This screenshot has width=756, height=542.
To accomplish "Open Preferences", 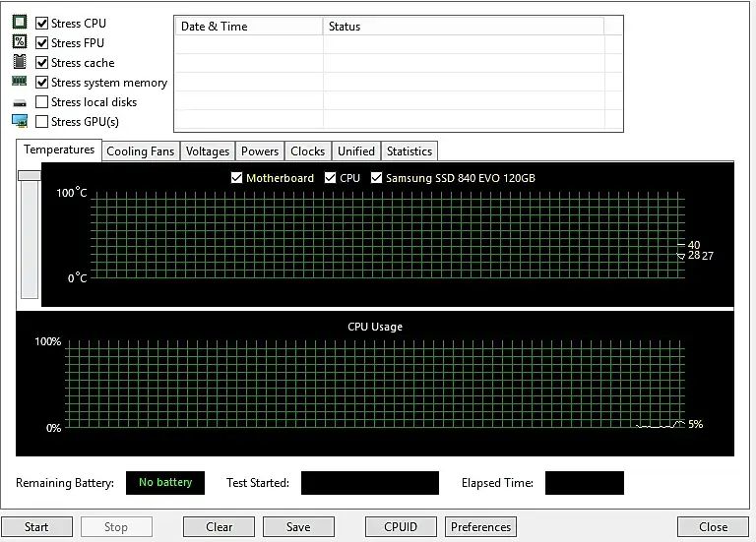I will pyautogui.click(x=480, y=527).
